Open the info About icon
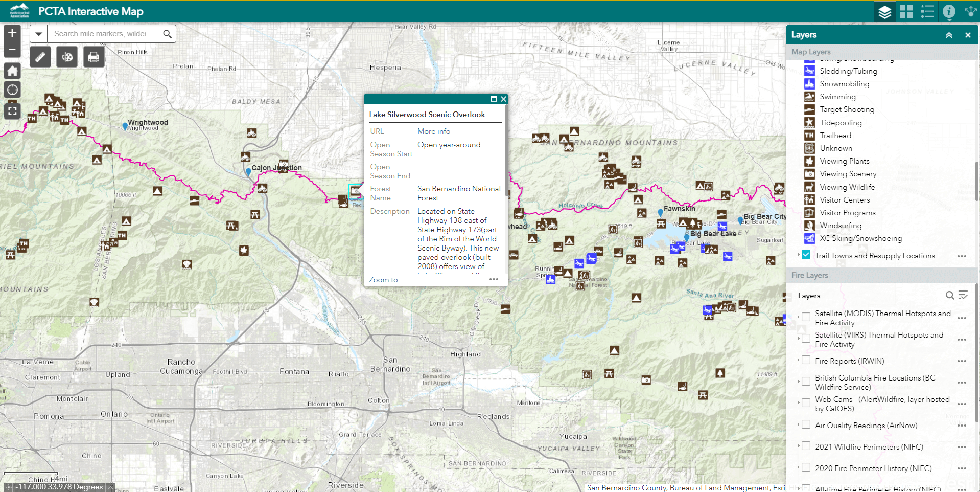Image resolution: width=980 pixels, height=492 pixels. tap(949, 11)
